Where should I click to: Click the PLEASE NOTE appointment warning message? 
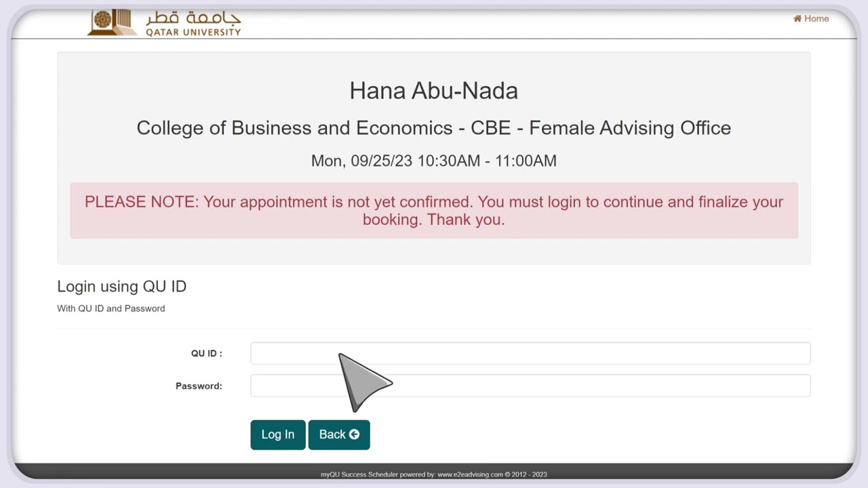(434, 210)
